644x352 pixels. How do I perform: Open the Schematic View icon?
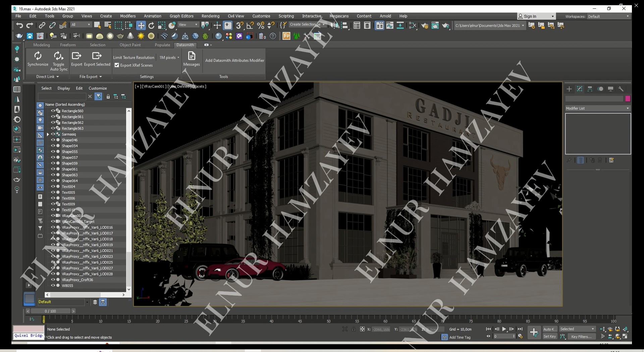coord(400,25)
